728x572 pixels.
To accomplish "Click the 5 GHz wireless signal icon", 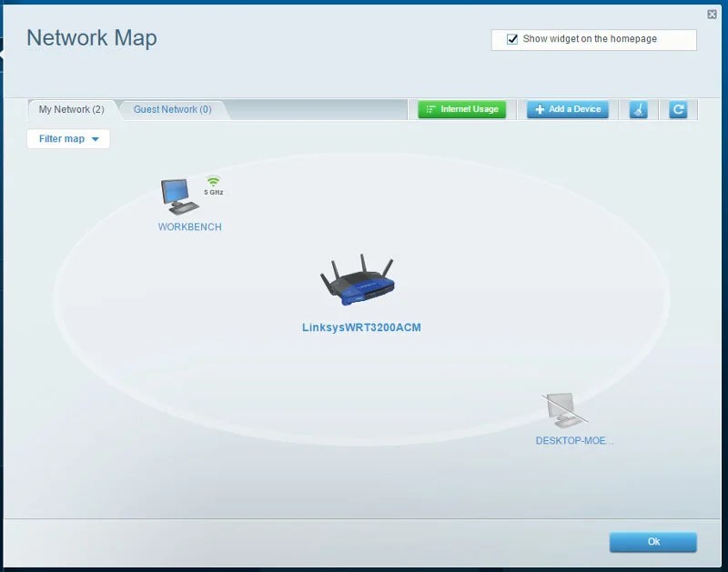I will [213, 181].
